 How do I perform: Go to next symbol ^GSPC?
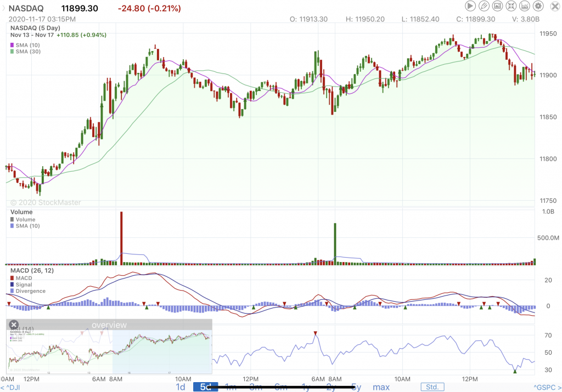[x=547, y=388]
